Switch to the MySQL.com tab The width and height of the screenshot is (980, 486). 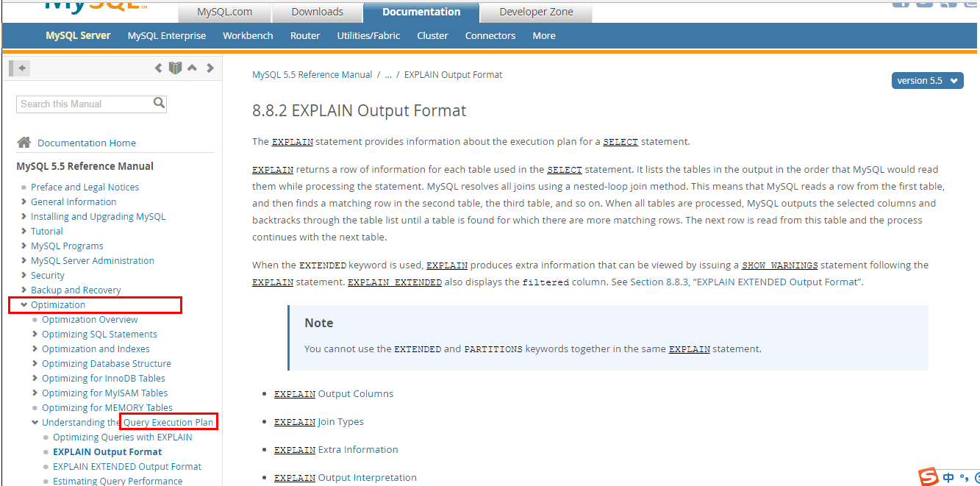[224, 12]
